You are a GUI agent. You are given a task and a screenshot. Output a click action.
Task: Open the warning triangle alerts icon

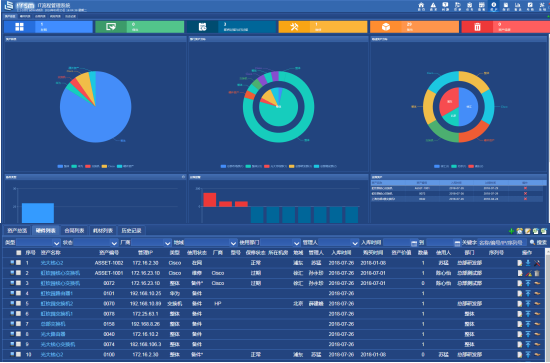[434, 6]
